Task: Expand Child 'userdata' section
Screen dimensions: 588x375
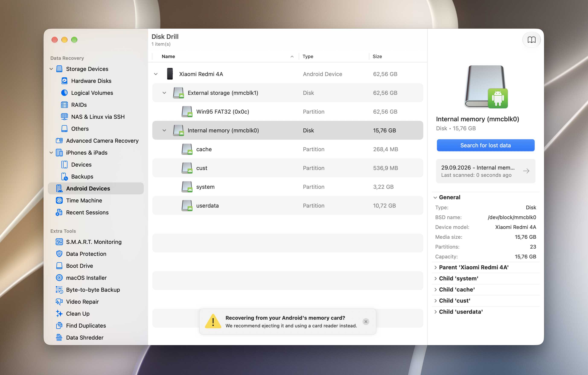Action: click(x=436, y=312)
